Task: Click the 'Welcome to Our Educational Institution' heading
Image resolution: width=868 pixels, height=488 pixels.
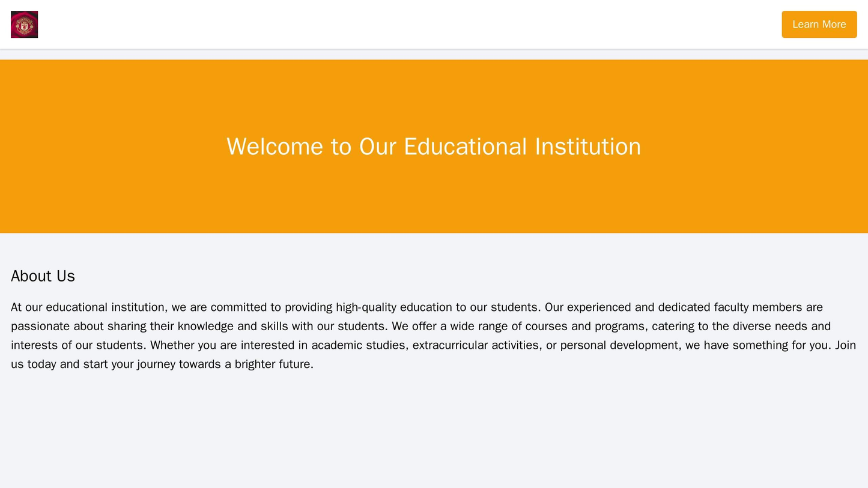Action: coord(434,146)
